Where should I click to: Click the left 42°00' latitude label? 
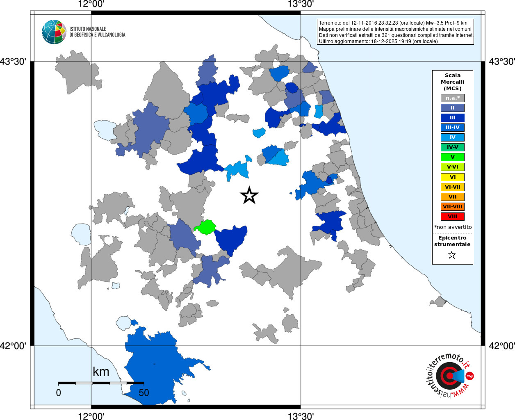pyautogui.click(x=13, y=346)
